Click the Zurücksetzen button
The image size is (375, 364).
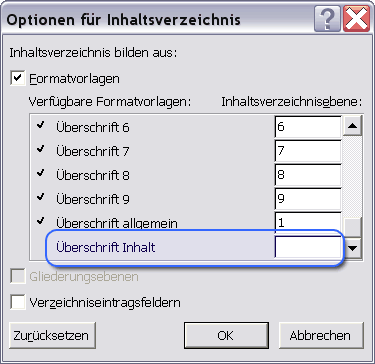click(x=52, y=335)
